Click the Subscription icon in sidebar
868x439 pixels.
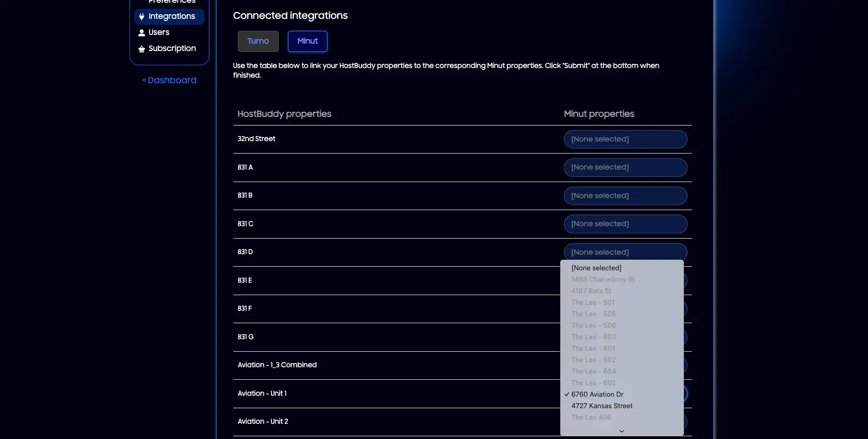tap(141, 49)
